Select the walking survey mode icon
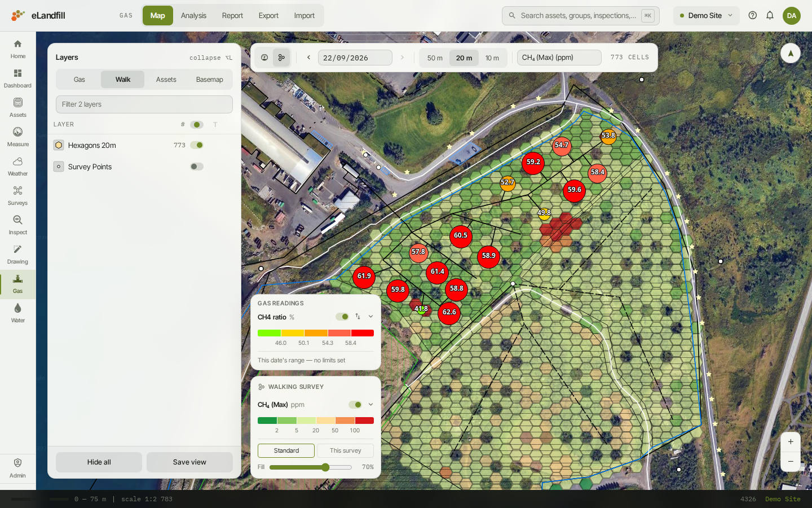The width and height of the screenshot is (812, 508). (x=281, y=58)
